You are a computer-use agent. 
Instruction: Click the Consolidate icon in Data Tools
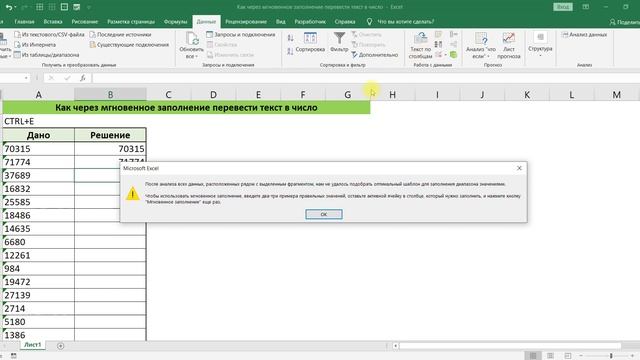pos(453,34)
